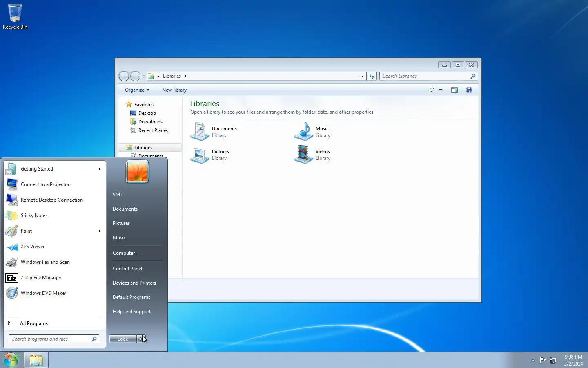Image resolution: width=588 pixels, height=368 pixels.
Task: Select Libraries in navigation pane
Action: point(143,148)
